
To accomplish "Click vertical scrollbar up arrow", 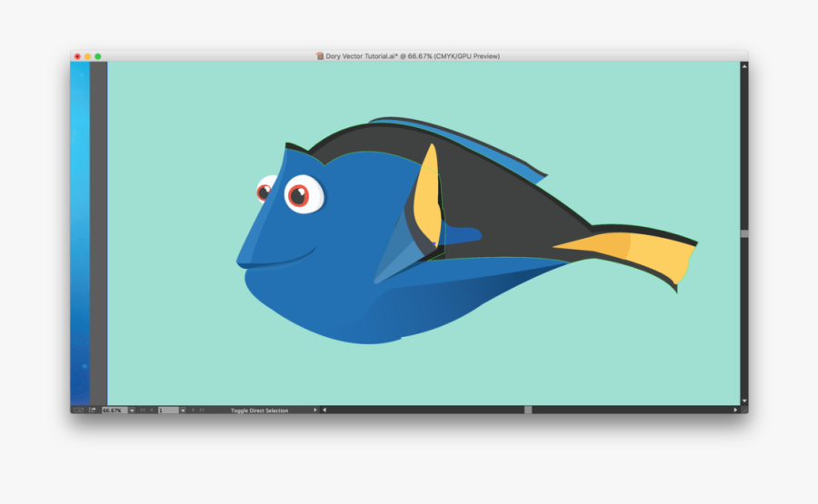I will [x=744, y=66].
